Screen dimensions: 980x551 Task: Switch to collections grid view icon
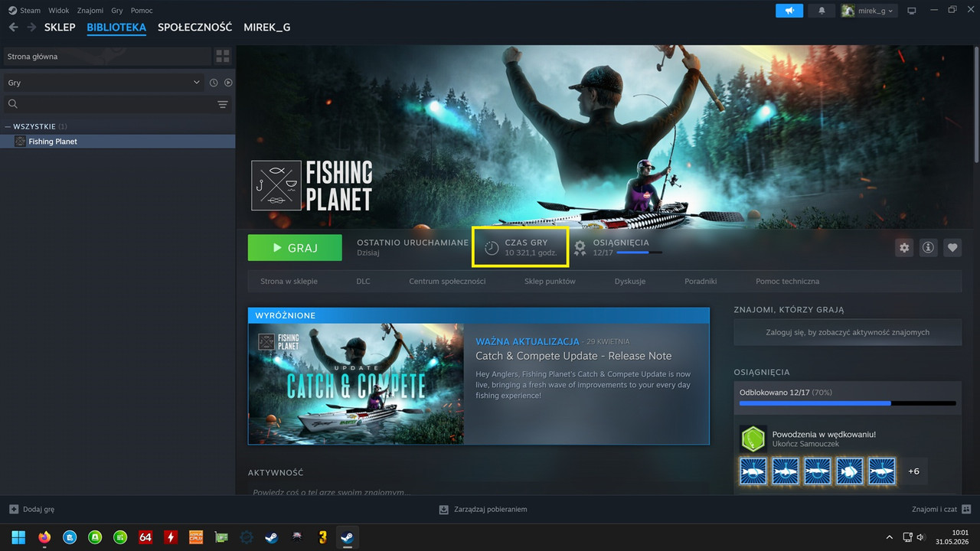pos(223,57)
